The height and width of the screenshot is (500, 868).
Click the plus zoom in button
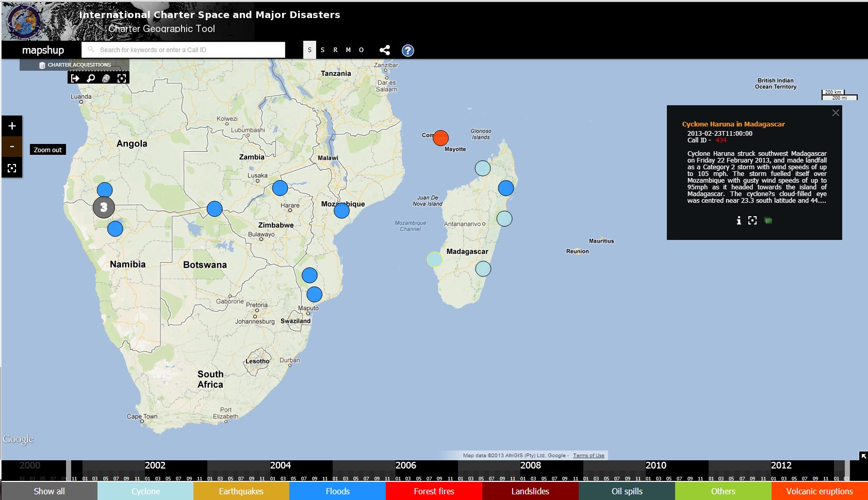[x=12, y=126]
